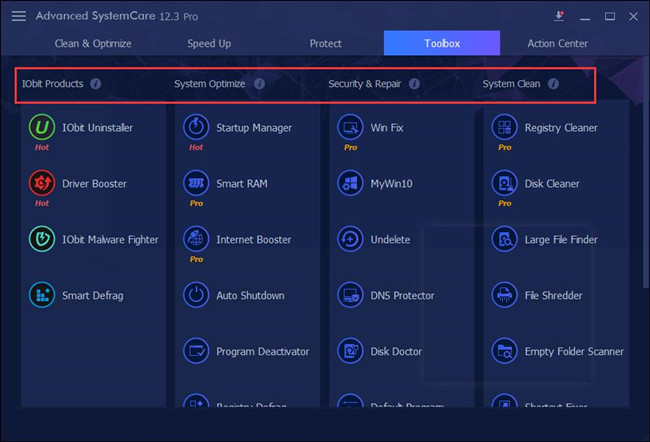This screenshot has width=650, height=442.
Task: Click the Hot badge under IObit Uninstaller
Action: [42, 147]
